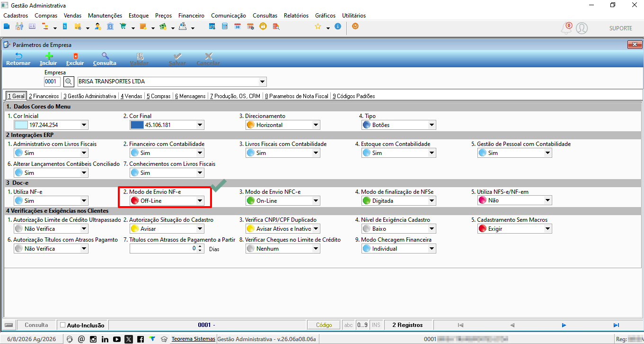Open the Modo de finalização de NFSe dropdown
This screenshot has width=644, height=344.
432,201
